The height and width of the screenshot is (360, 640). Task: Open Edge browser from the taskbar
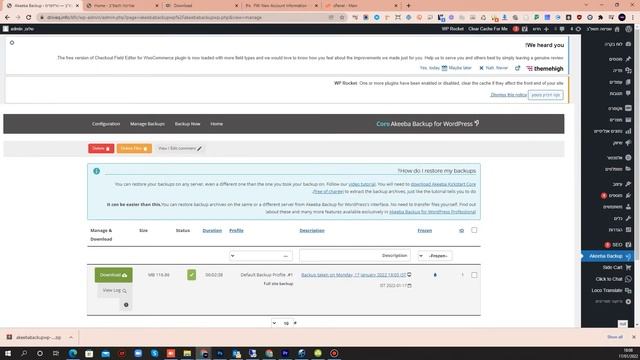[73, 353]
